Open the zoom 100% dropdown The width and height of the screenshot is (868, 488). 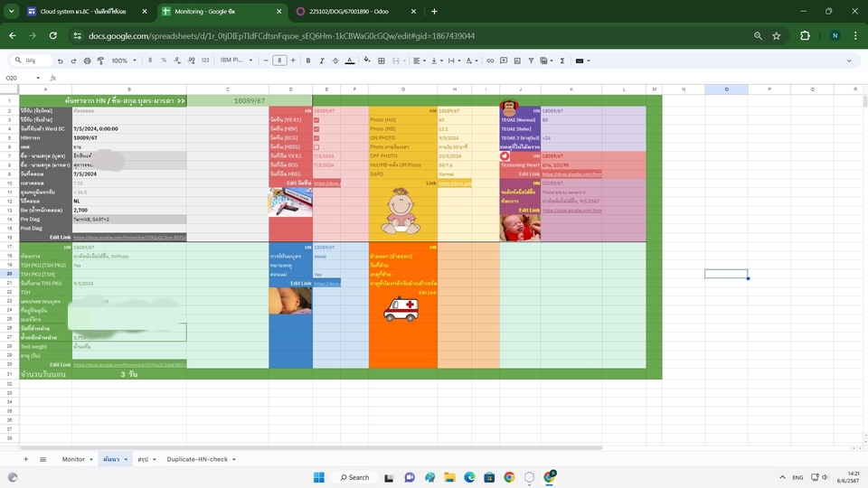(x=124, y=61)
